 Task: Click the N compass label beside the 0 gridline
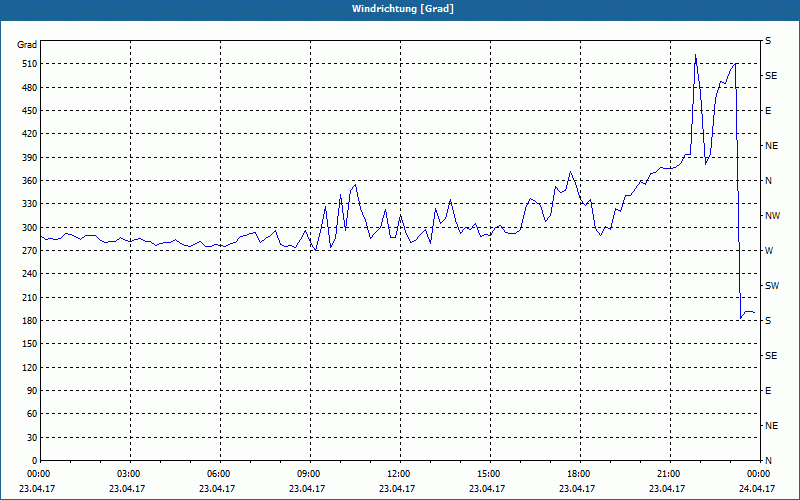pyautogui.click(x=768, y=461)
